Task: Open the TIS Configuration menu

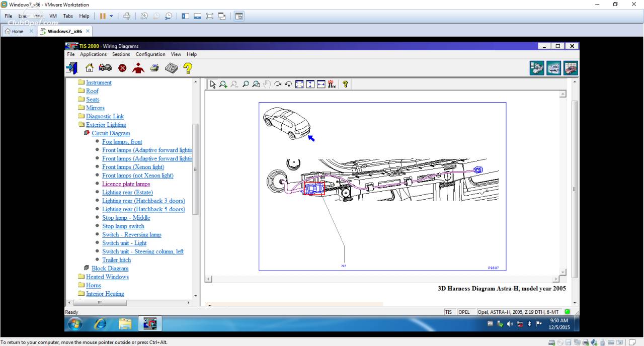Action: 150,54
